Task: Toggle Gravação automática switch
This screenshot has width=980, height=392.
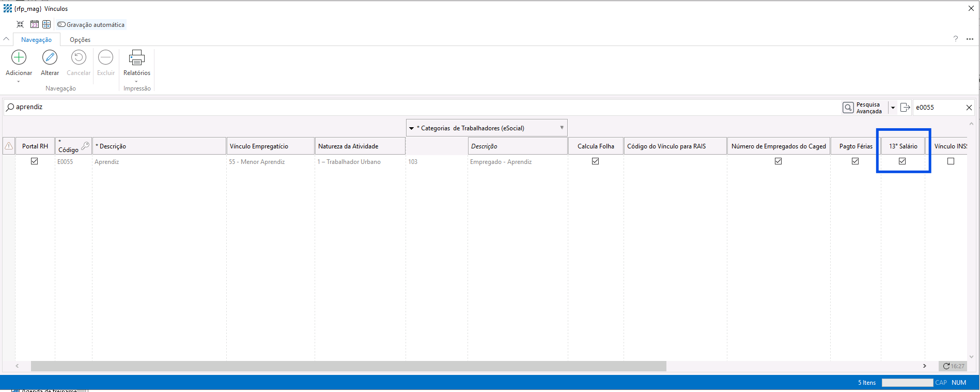Action: coord(61,24)
